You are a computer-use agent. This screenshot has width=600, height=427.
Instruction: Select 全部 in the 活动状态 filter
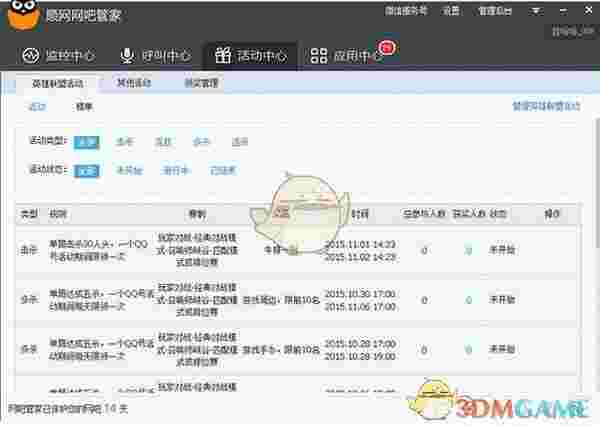pyautogui.click(x=87, y=171)
